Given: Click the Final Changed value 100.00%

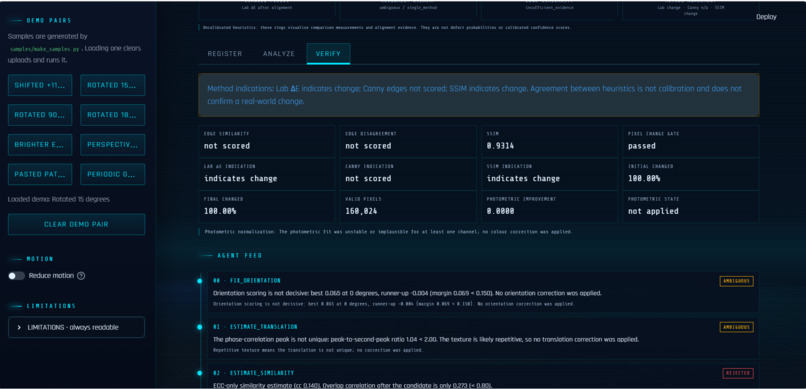Looking at the screenshot, I should coord(220,211).
